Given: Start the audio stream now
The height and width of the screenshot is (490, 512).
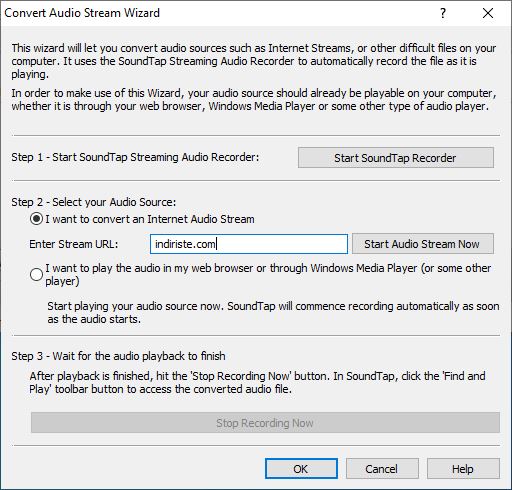Looking at the screenshot, I should pyautogui.click(x=423, y=244).
